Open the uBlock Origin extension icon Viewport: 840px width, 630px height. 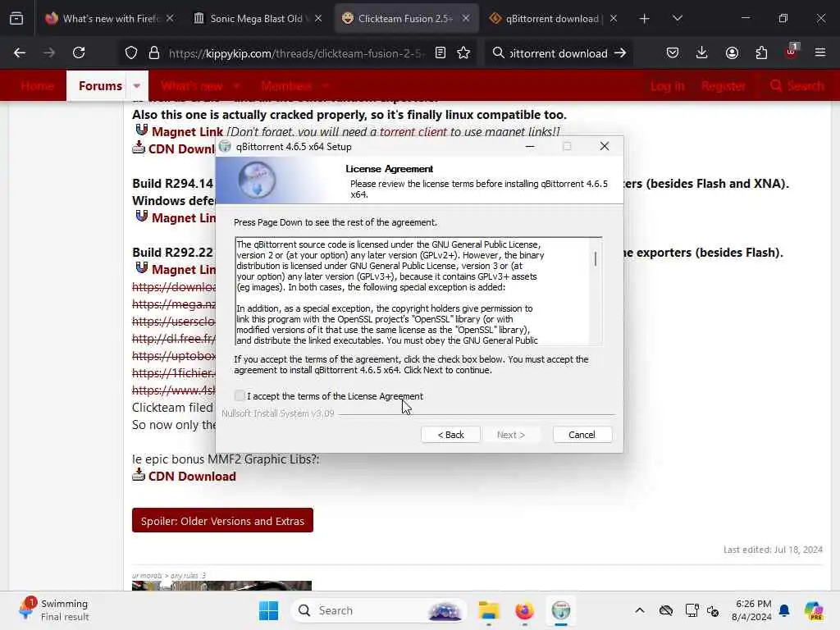click(791, 52)
